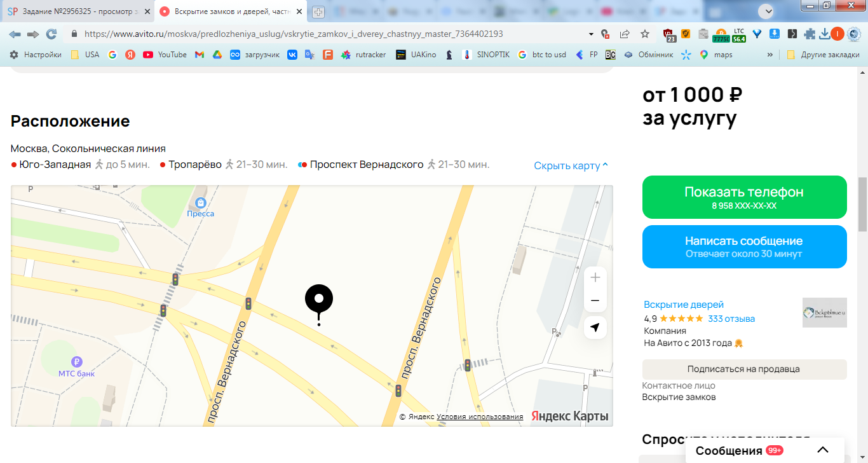Image resolution: width=868 pixels, height=463 pixels.
Task: Click the orange profile avatar icon
Action: [837, 34]
